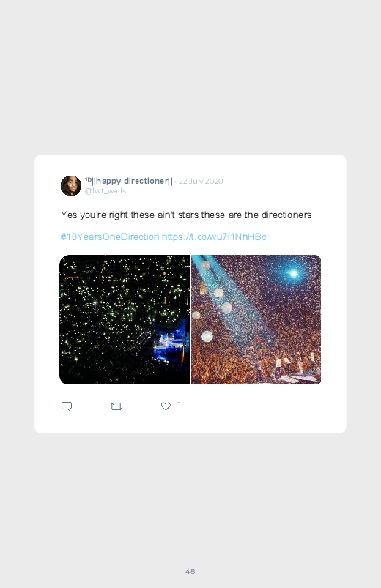381x588 pixels.
Task: Click the bright blue spotlight in right photo
Action: [x=294, y=273]
